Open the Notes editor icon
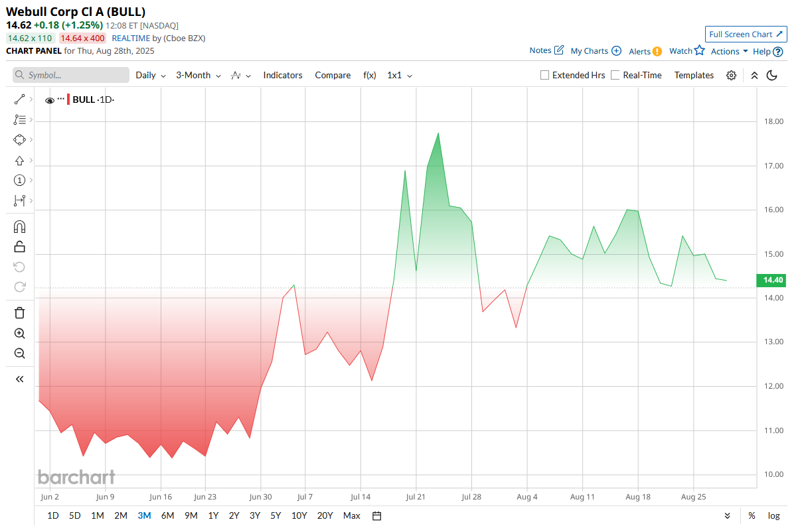Screen dimensions: 804x532 pyautogui.click(x=559, y=50)
